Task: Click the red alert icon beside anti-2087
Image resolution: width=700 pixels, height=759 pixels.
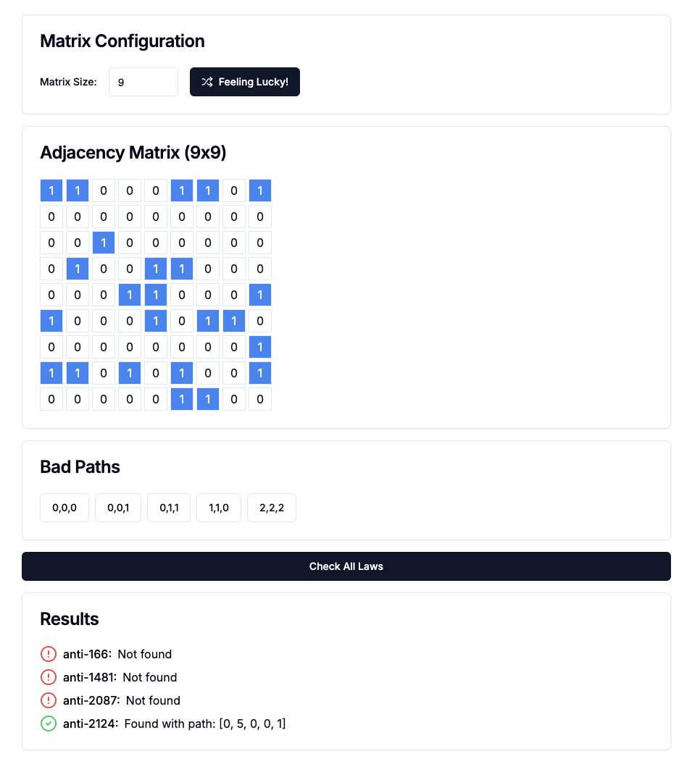Action: (x=49, y=700)
